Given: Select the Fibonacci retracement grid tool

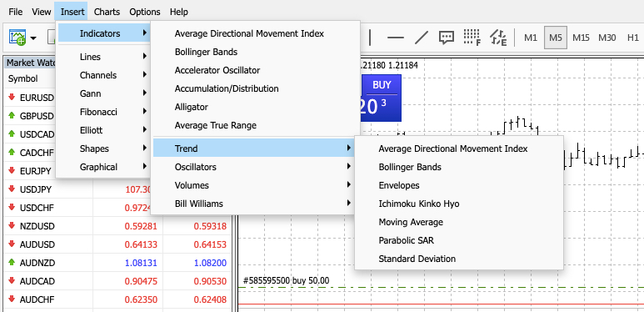Looking at the screenshot, I should [x=472, y=38].
